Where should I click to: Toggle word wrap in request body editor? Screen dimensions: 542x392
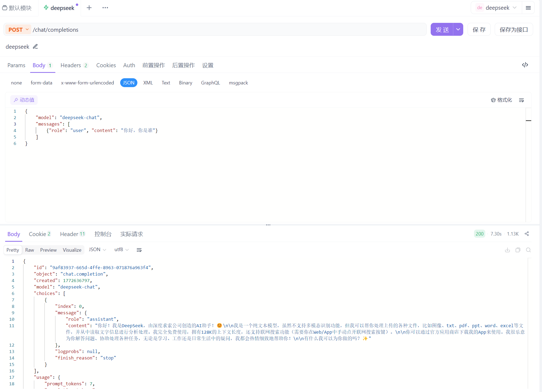point(521,100)
